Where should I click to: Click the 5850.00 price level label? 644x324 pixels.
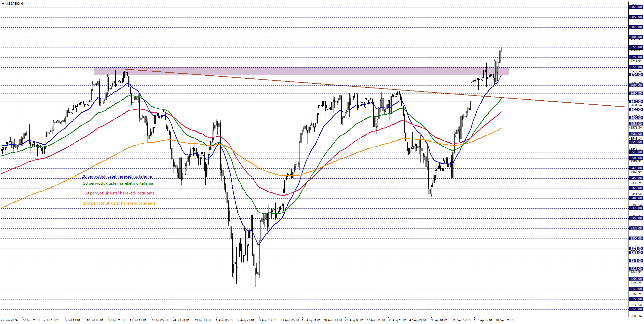(x=636, y=17)
